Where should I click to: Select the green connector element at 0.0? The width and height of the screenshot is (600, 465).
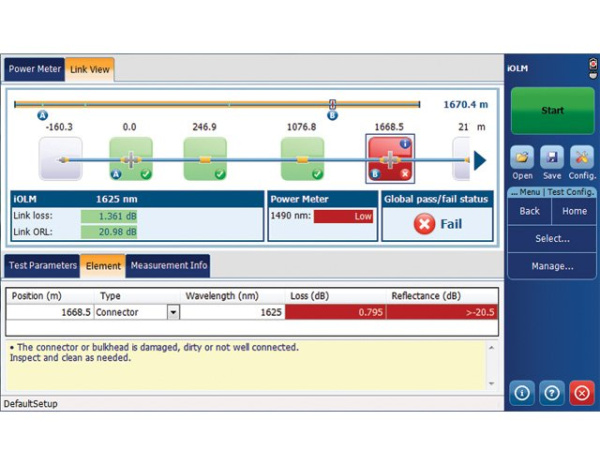(130, 159)
